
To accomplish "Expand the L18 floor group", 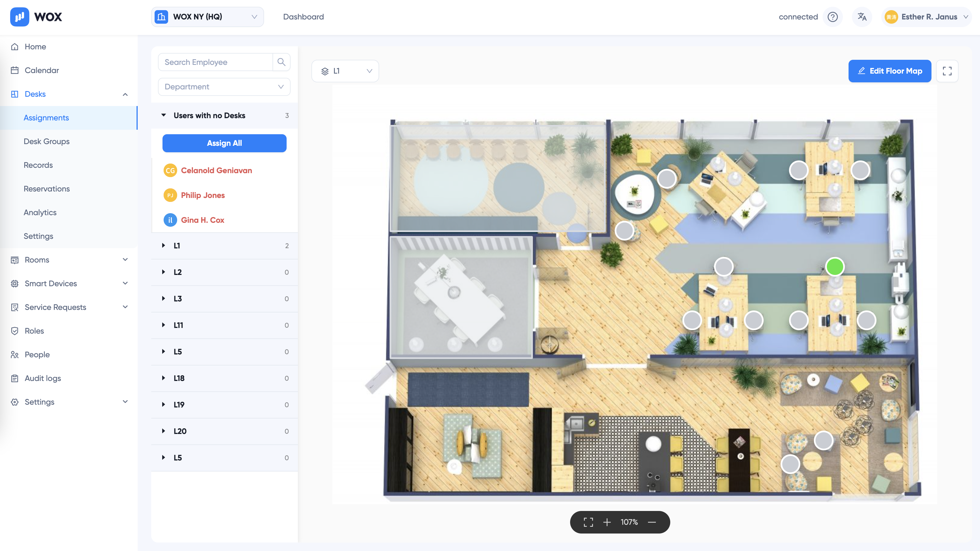I will (x=164, y=378).
